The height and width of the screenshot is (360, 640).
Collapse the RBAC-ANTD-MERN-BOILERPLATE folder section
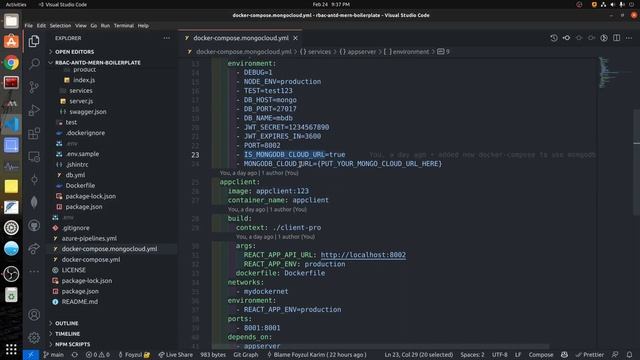tap(98, 62)
